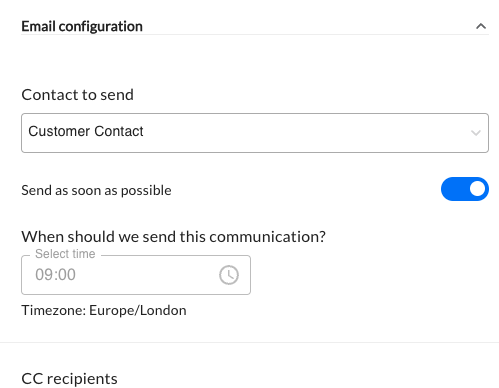Click the underline beneath Email configuration
Image resolution: width=499 pixels, height=388 pixels.
click(255, 34)
